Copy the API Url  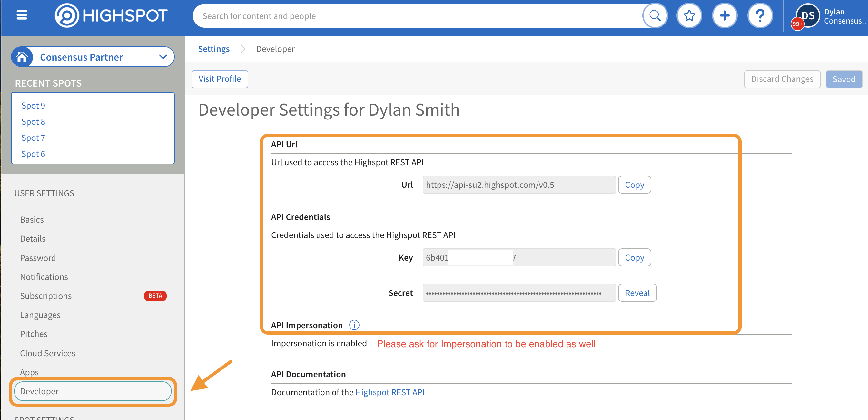point(634,185)
